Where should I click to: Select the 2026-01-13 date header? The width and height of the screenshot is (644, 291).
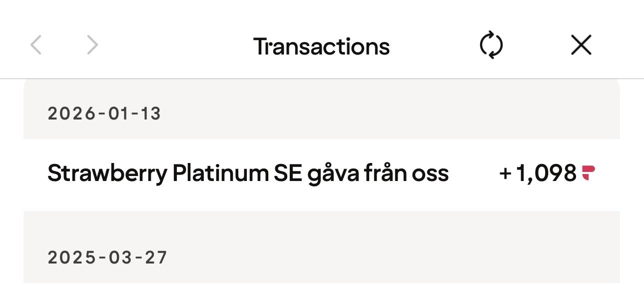pyautogui.click(x=104, y=114)
